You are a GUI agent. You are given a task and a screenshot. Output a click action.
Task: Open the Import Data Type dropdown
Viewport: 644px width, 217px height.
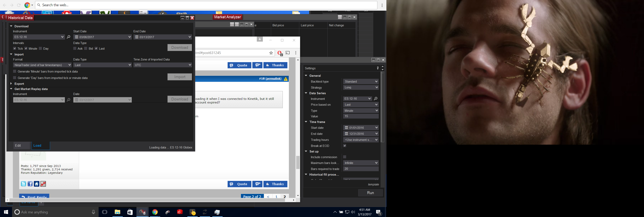tap(102, 65)
